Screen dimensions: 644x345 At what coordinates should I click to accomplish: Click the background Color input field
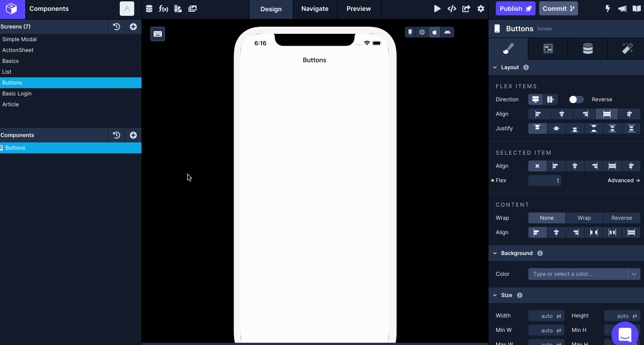click(578, 274)
